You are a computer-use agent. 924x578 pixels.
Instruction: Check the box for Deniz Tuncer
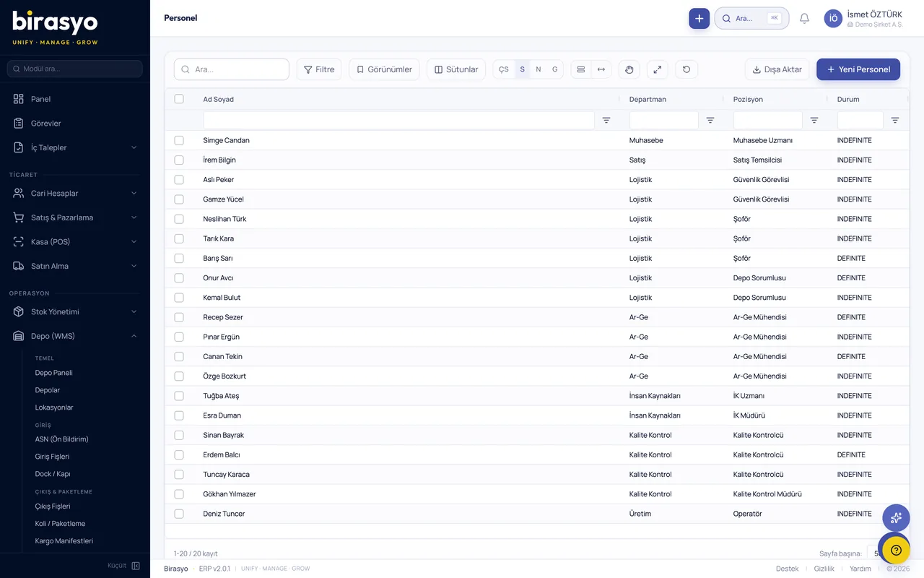[179, 514]
